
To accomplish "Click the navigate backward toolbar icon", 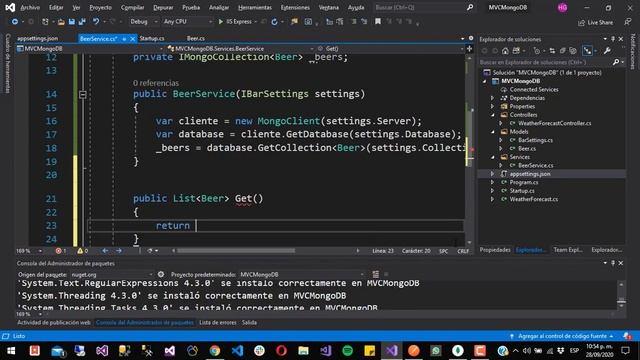I will pyautogui.click(x=14, y=22).
